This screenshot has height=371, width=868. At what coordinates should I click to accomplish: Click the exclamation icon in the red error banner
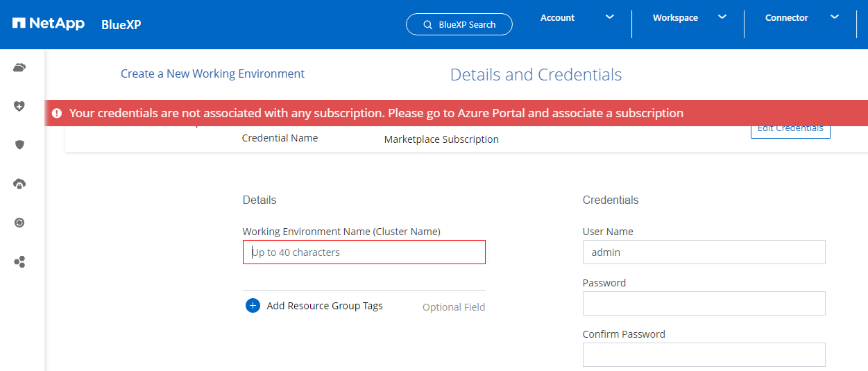coord(56,113)
